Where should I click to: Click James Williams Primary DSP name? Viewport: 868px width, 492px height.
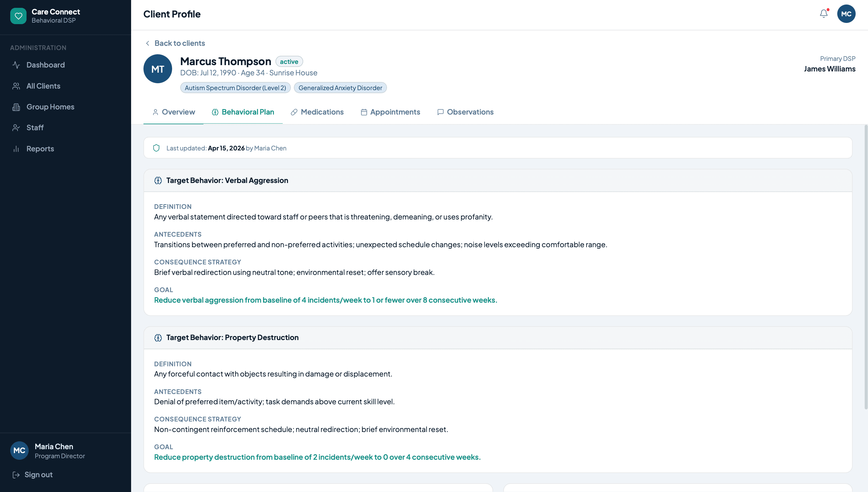(x=829, y=69)
